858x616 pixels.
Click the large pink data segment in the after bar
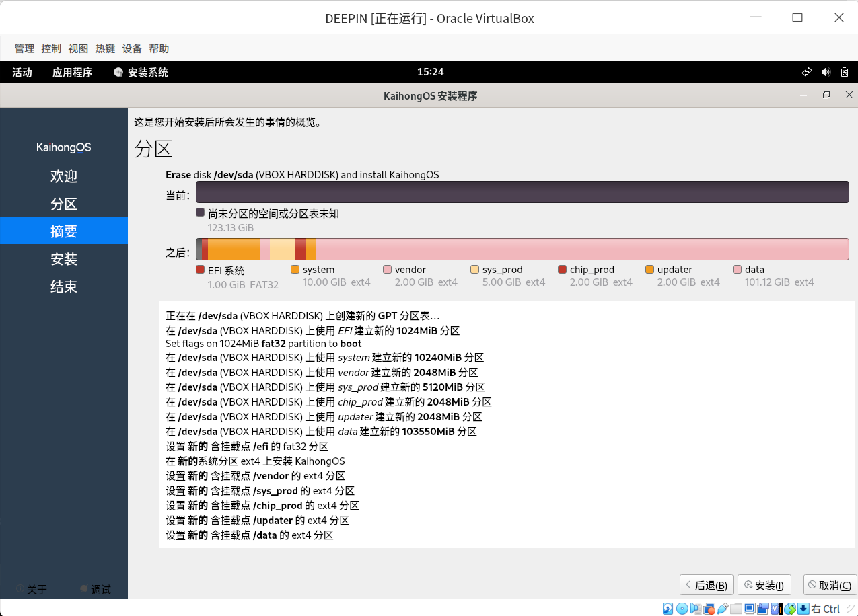(x=582, y=249)
